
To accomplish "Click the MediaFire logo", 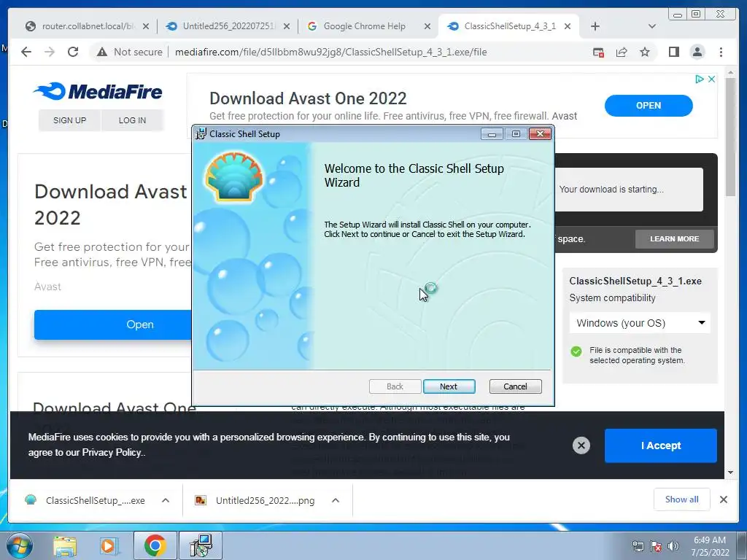I will point(98,91).
